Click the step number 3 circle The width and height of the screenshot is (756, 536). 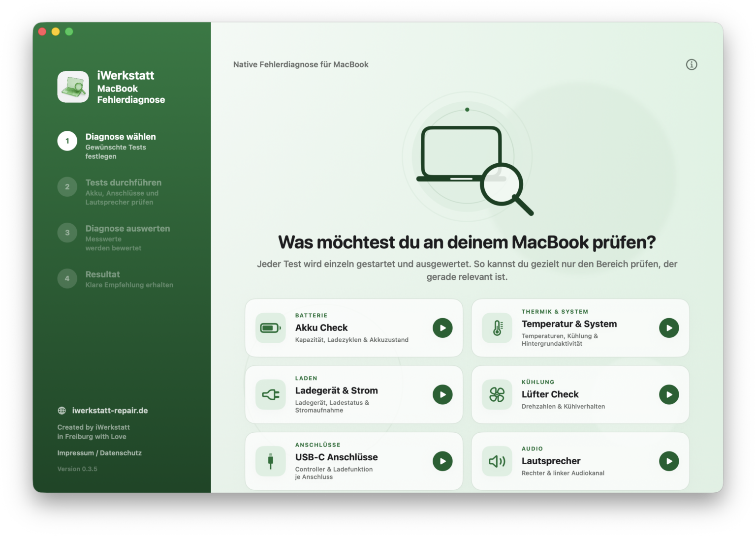pos(67,233)
